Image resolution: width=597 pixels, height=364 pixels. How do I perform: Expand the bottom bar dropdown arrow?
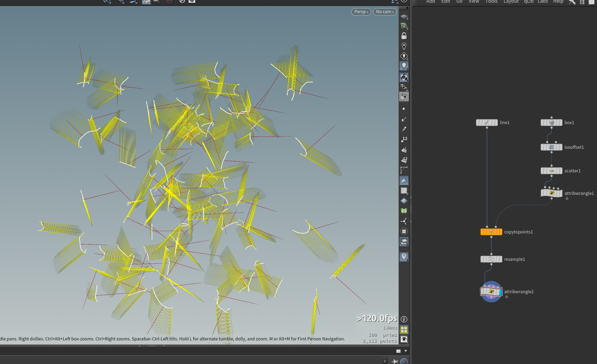(x=406, y=351)
